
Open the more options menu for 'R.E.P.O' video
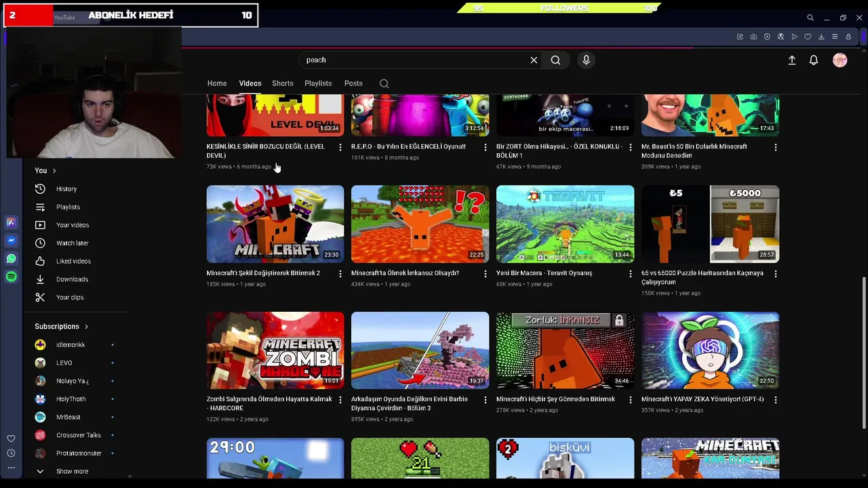[485, 147]
